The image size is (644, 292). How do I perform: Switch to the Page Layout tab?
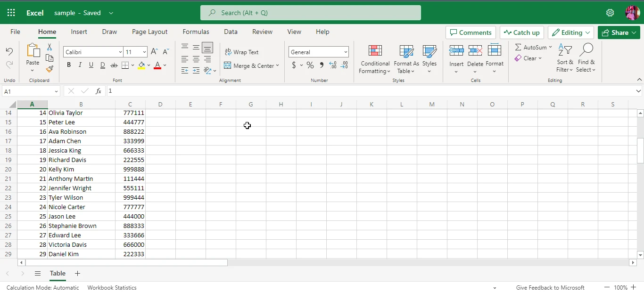[149, 32]
